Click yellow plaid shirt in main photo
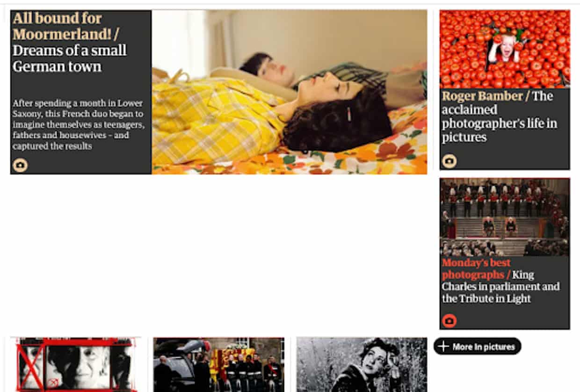Viewport: 580px width, 392px height. [215, 120]
